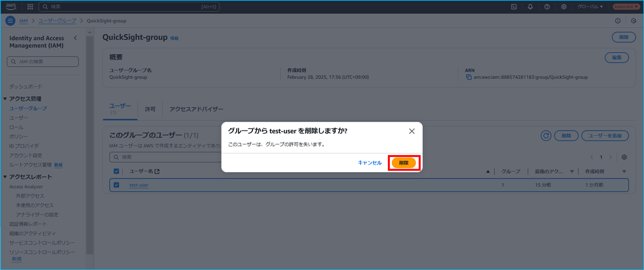The height and width of the screenshot is (270, 644).
Task: Open table preferences gear icon
Action: [624, 157]
